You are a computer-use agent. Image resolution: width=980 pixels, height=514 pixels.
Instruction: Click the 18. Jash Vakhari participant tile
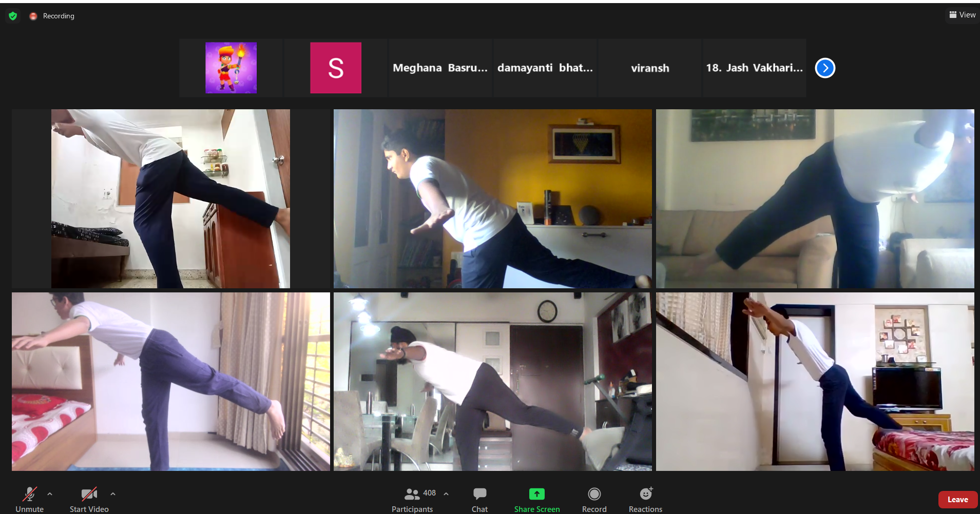pyautogui.click(x=754, y=68)
